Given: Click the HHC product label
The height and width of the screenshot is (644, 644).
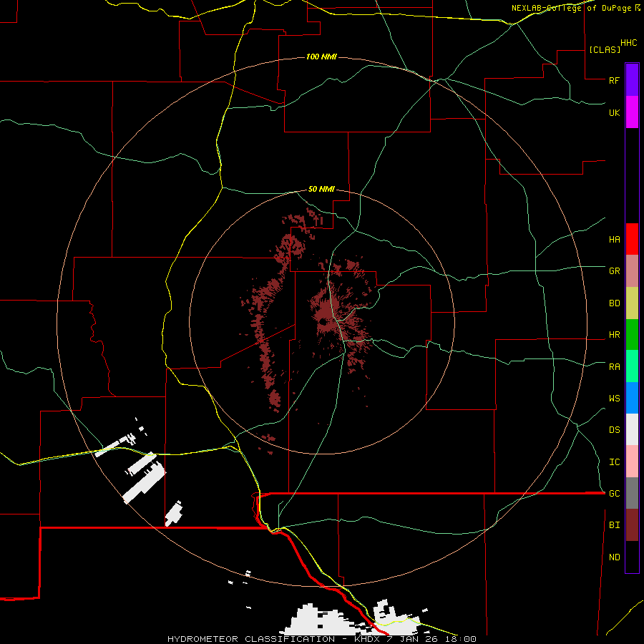Looking at the screenshot, I should [x=629, y=43].
